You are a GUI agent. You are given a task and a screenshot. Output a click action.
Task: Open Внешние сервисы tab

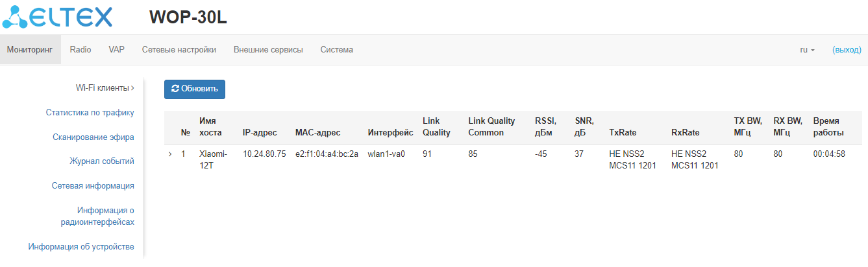click(268, 50)
